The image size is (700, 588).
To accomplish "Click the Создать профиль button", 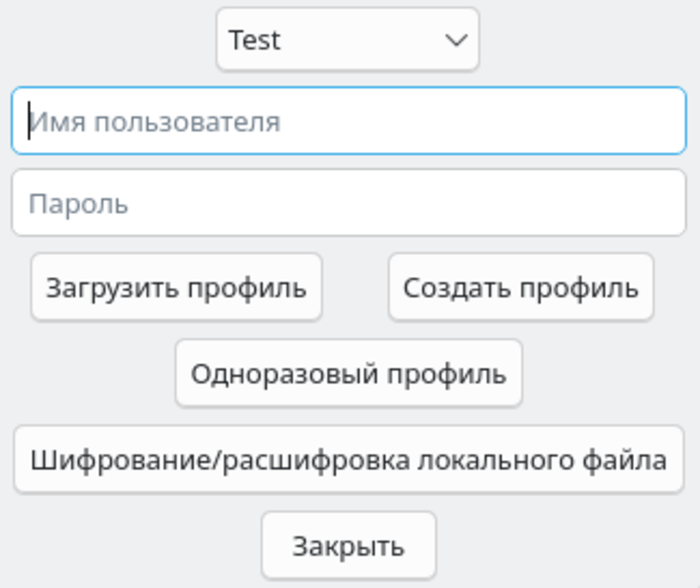I will point(520,288).
